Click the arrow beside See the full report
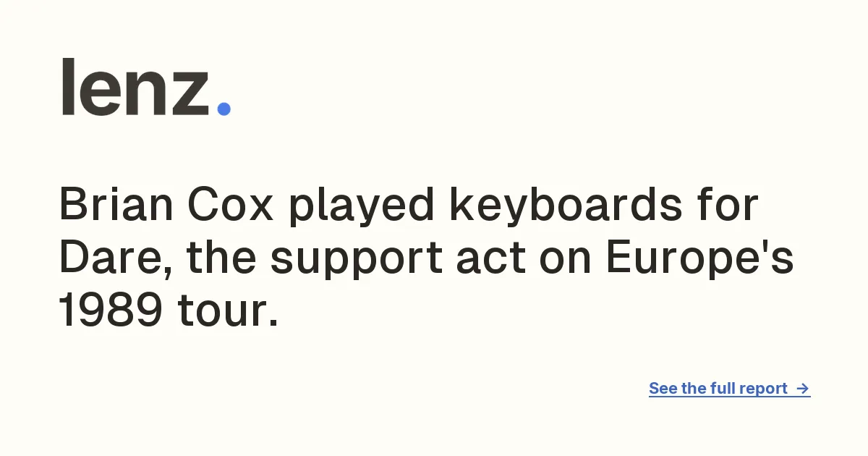Viewport: 868px width, 456px height. [x=802, y=389]
